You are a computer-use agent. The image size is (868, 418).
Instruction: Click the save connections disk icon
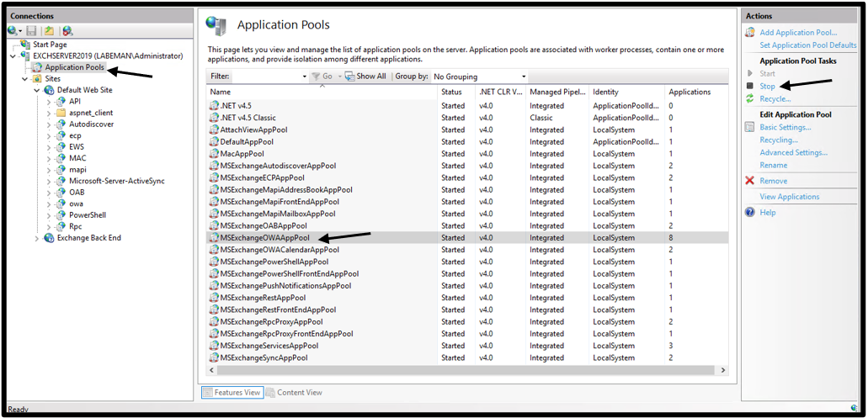pos(31,31)
